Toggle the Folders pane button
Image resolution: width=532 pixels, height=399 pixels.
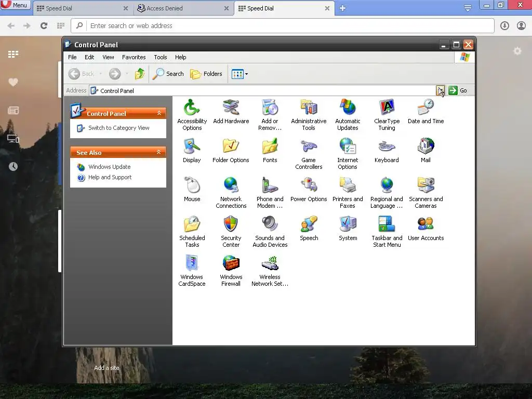pos(206,74)
